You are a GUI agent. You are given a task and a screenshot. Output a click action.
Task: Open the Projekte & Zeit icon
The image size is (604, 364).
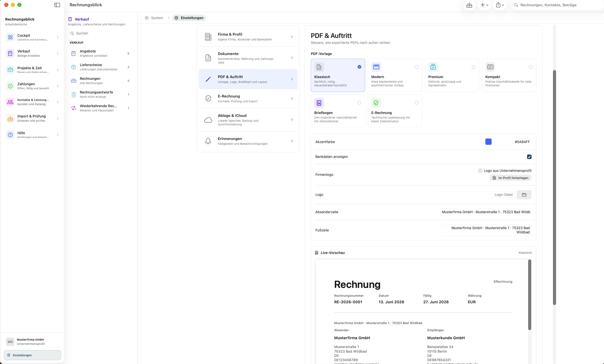click(10, 70)
